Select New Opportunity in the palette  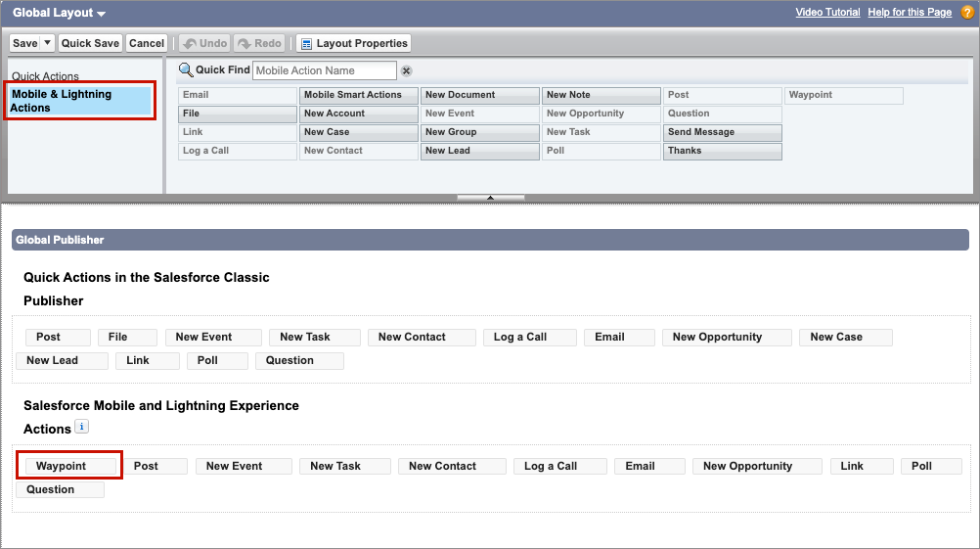(601, 114)
